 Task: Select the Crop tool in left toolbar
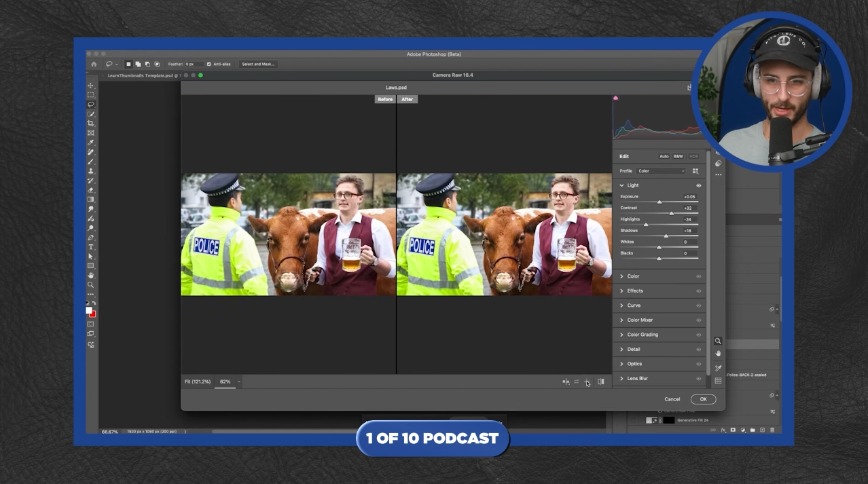pos(90,124)
